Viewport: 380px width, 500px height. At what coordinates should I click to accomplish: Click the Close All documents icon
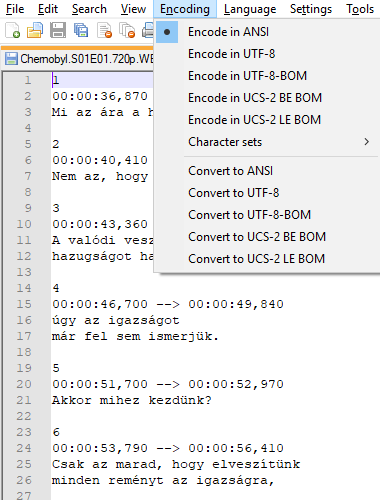coord(127,30)
